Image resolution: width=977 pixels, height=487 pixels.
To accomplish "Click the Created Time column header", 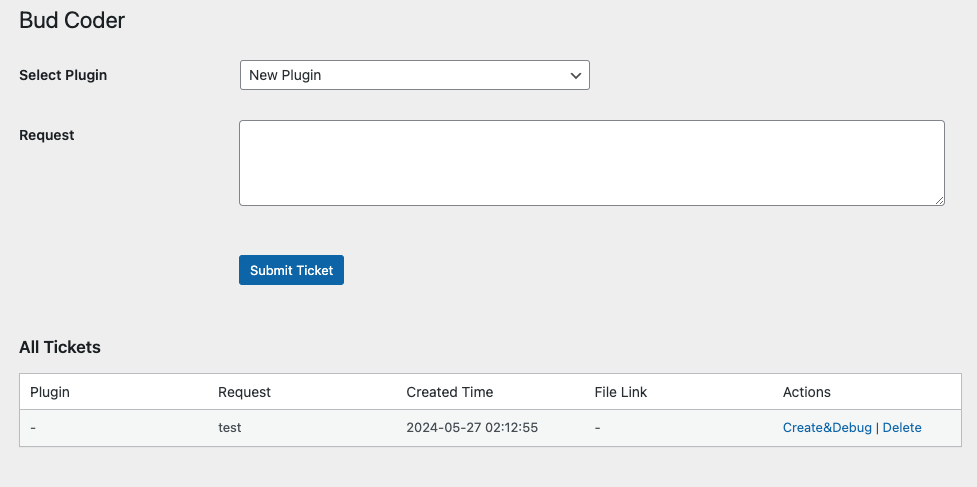I will pos(449,392).
